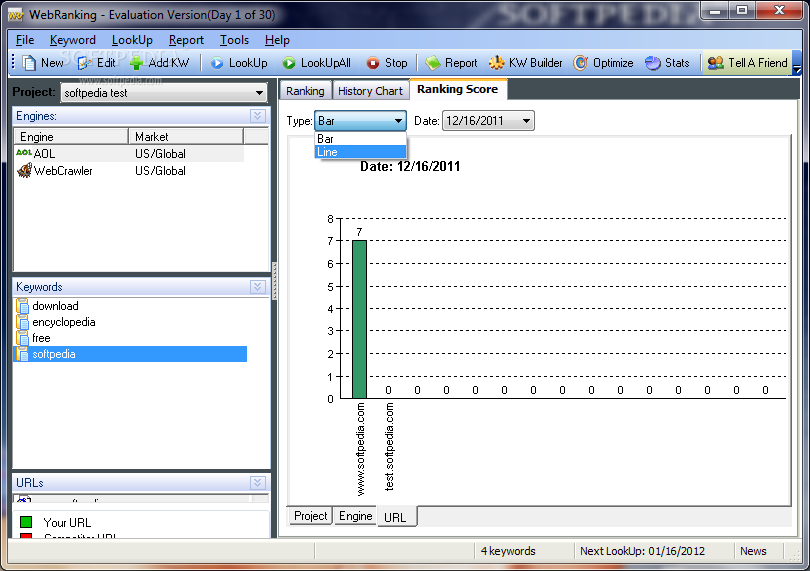Select the Ranking Score tab
The width and height of the screenshot is (810, 571).
click(458, 89)
